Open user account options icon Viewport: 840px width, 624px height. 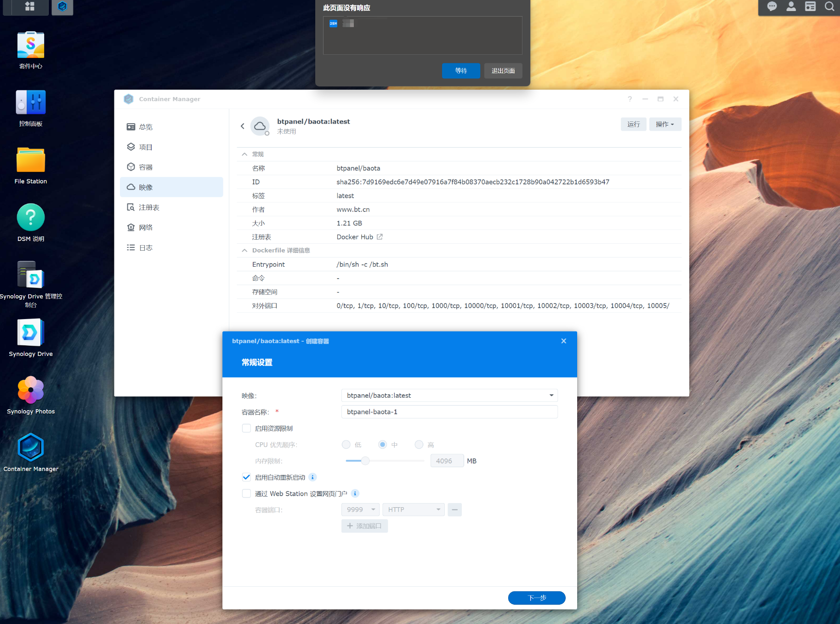791,6
